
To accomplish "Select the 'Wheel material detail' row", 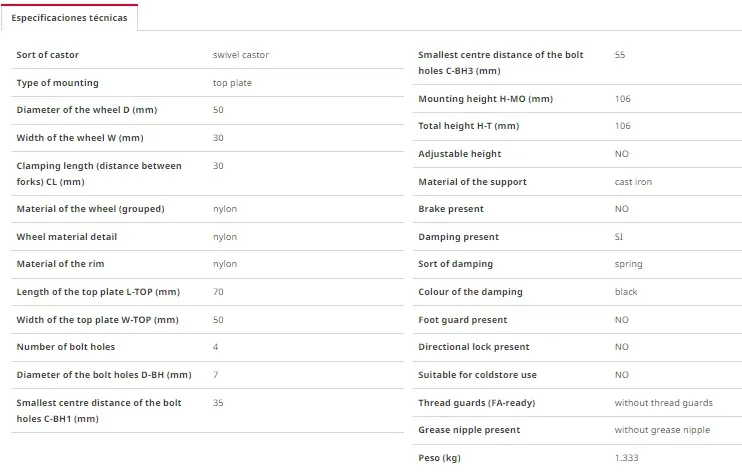I will (207, 237).
